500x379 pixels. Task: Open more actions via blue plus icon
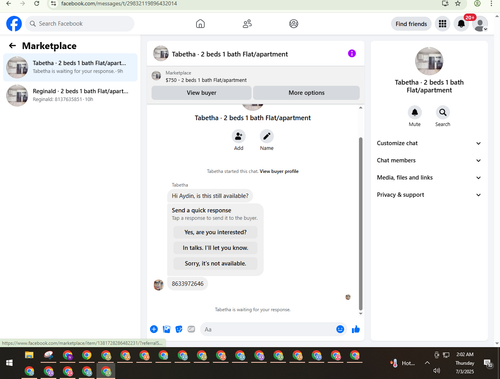[154, 329]
